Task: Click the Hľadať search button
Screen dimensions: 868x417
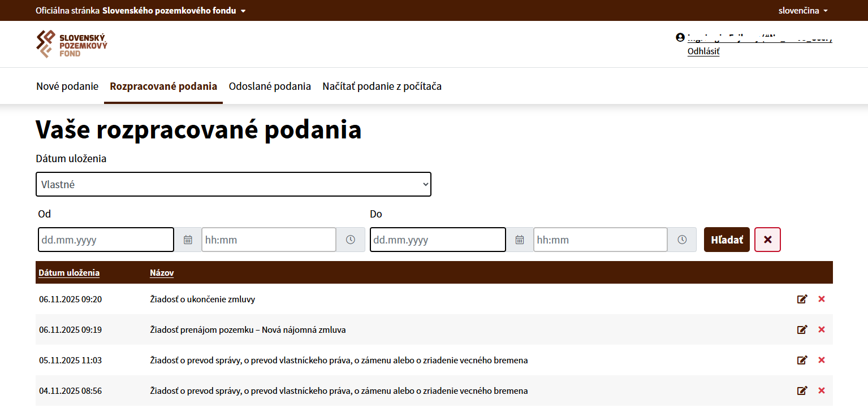Action: click(x=727, y=240)
